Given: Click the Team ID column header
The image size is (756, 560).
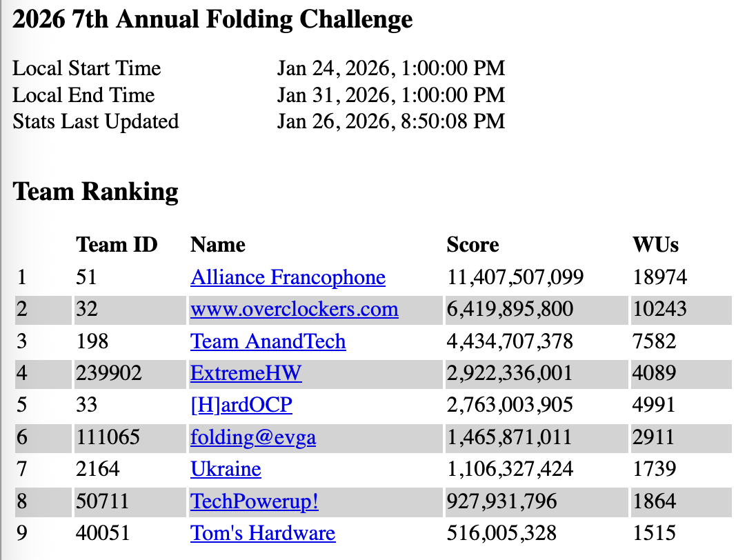Looking at the screenshot, I should [x=117, y=245].
